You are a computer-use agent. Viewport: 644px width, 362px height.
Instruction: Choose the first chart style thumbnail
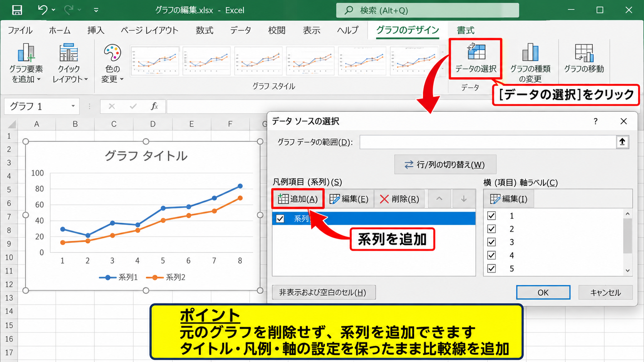click(x=155, y=61)
